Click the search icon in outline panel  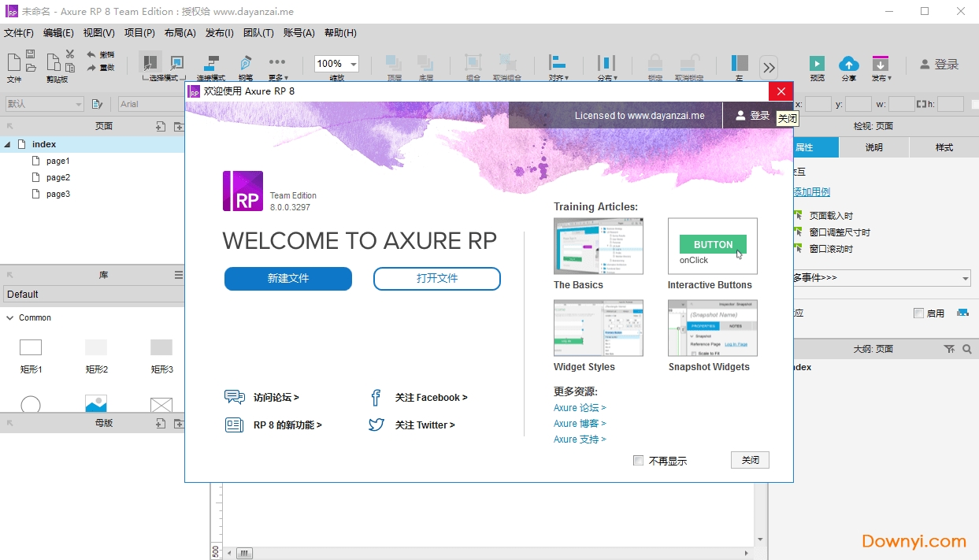[x=967, y=349]
